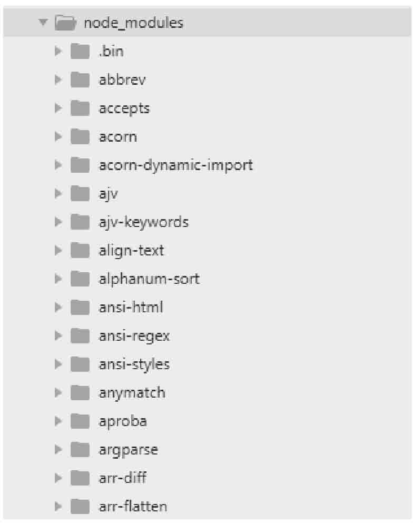Click the align-text folder icon
Viewport: 420px width, 524px height.
80,250
